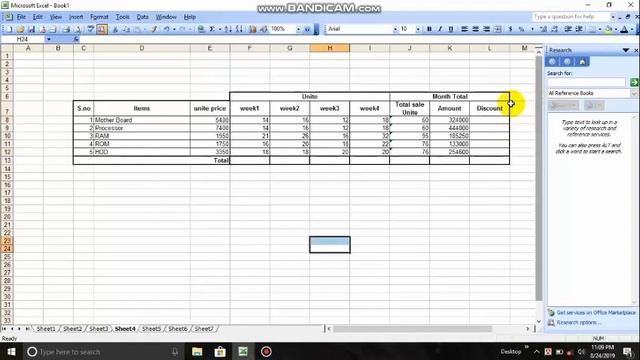This screenshot has width=640, height=360.
Task: Open File Explorer from the taskbar
Action: point(197,351)
